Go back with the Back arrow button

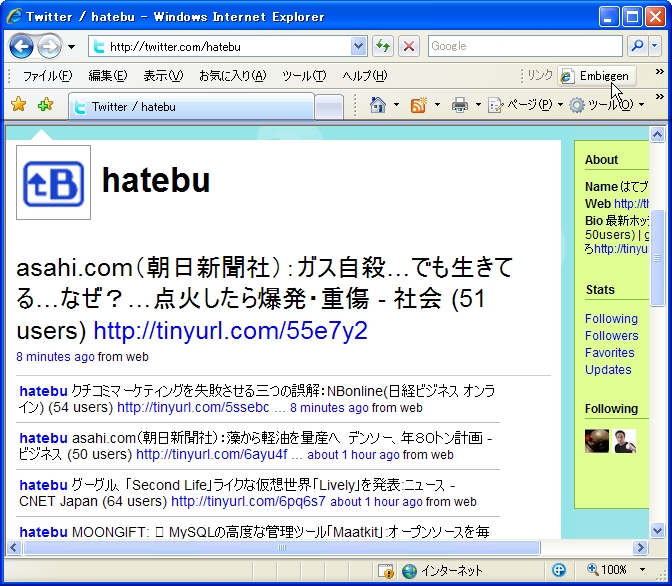click(x=21, y=46)
